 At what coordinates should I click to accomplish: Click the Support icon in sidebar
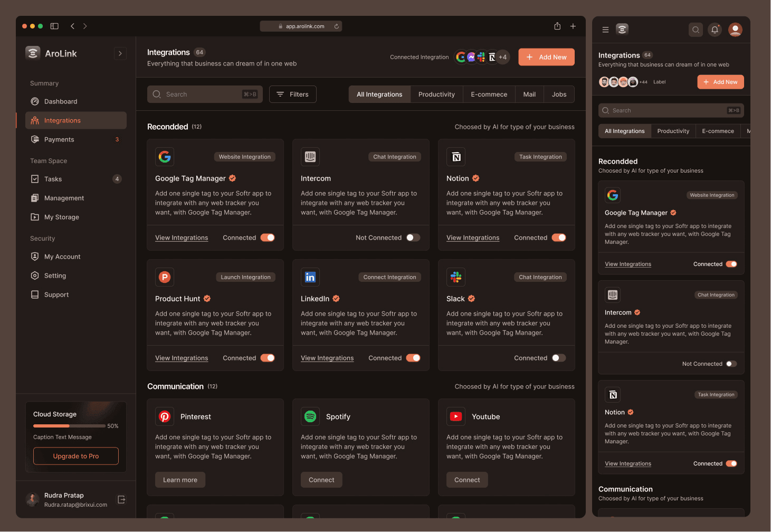click(x=35, y=294)
